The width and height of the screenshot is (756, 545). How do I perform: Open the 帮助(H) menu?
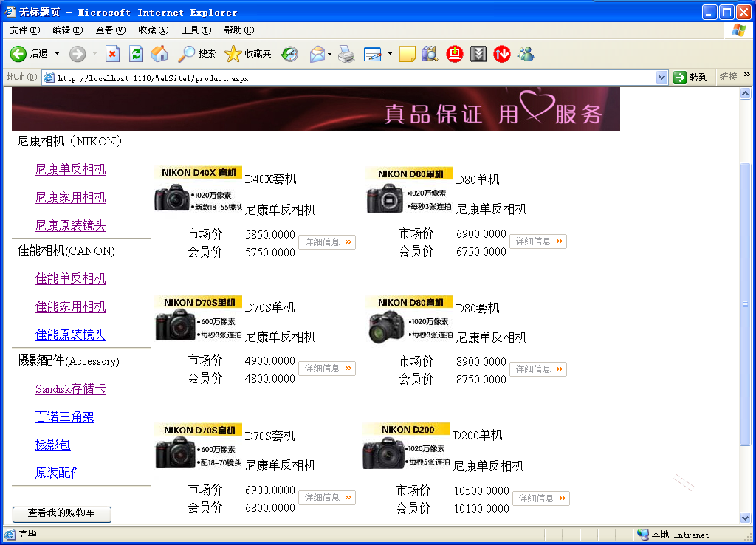point(239,30)
